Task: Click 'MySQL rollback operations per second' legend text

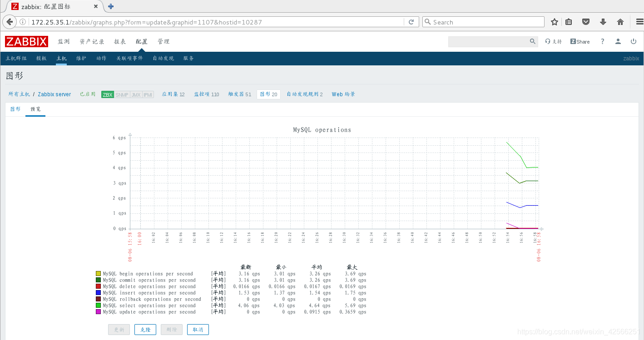Action: click(152, 299)
